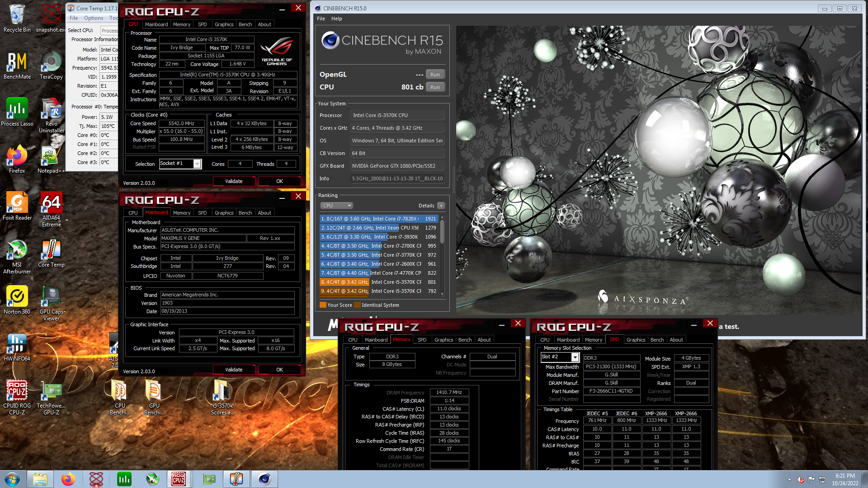Click Validate in the CPU tab window
This screenshot has width=868, height=488.
(234, 181)
